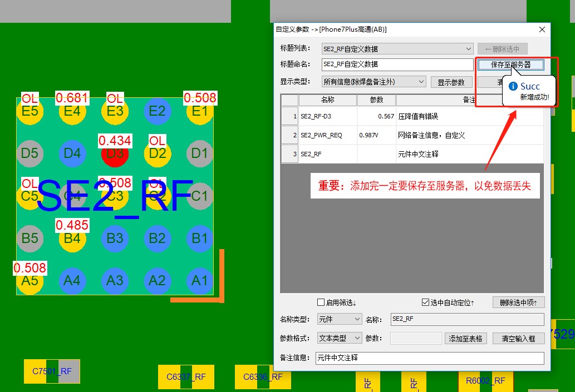This screenshot has height=392, width=575.
Task: Click gray pad B5
Action: coord(30,239)
